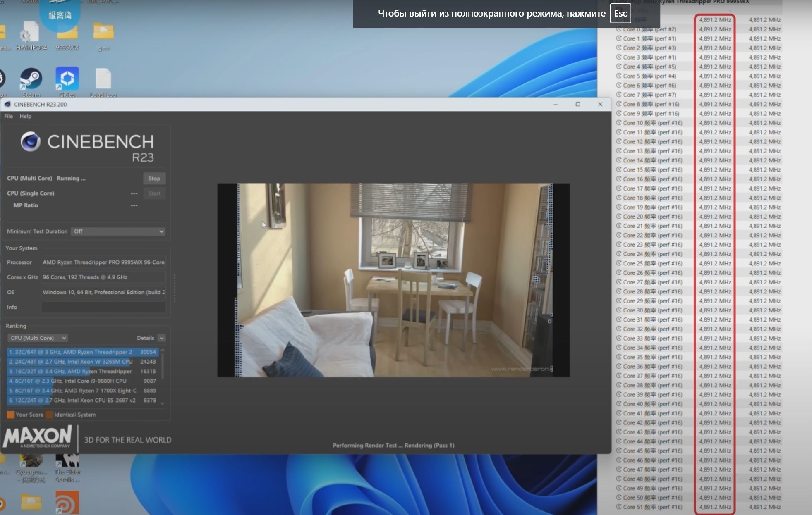
Task: Click the Cinebench title bar logo icon
Action: click(7, 104)
